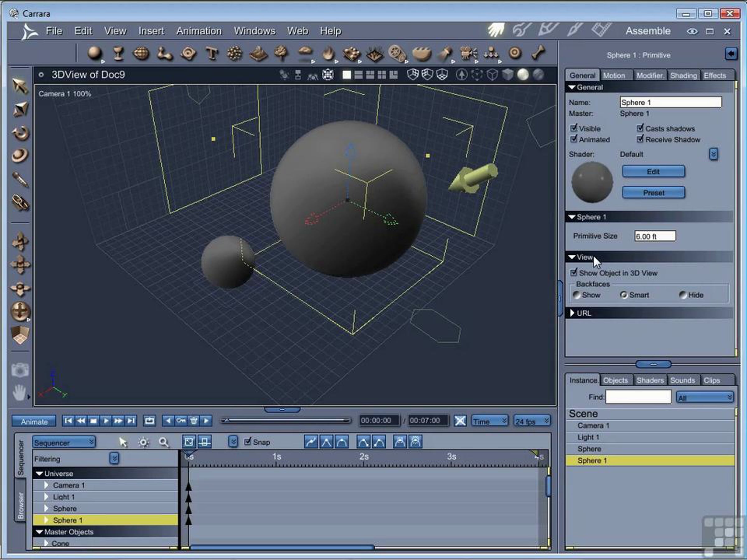
Task: Click the goblet spline object icon
Action: click(118, 53)
